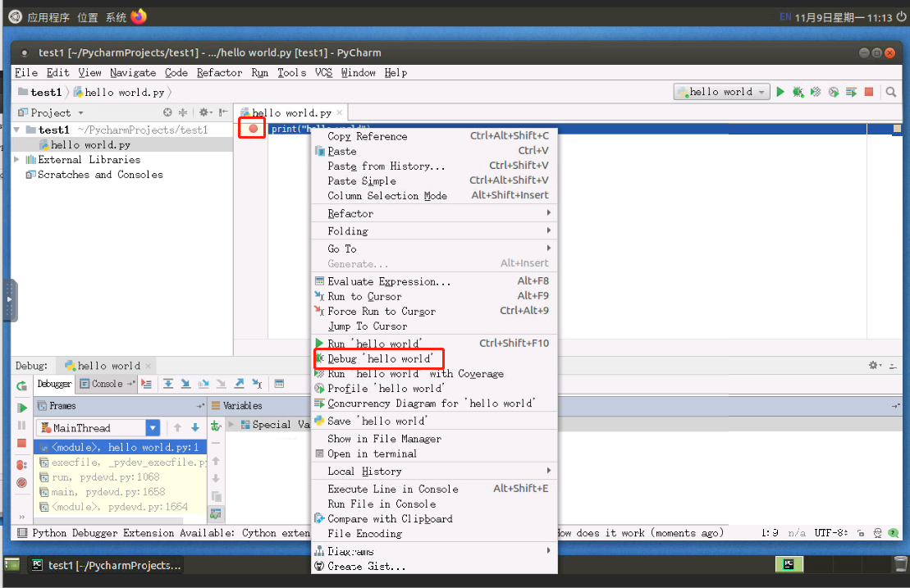This screenshot has height=588, width=910.
Task: Click Run to Cursor in debugger toolbar
Action: pyautogui.click(x=257, y=384)
